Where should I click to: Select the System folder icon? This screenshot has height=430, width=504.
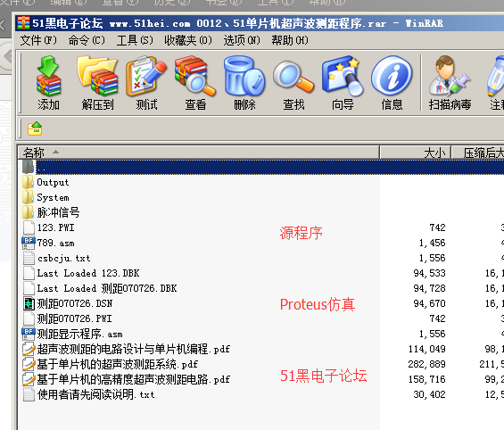[28, 197]
